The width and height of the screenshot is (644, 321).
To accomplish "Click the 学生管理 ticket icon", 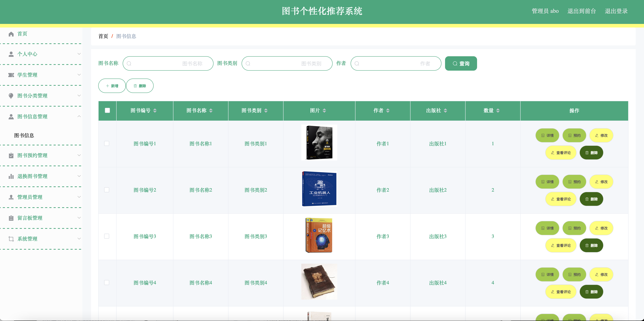I will coord(11,75).
